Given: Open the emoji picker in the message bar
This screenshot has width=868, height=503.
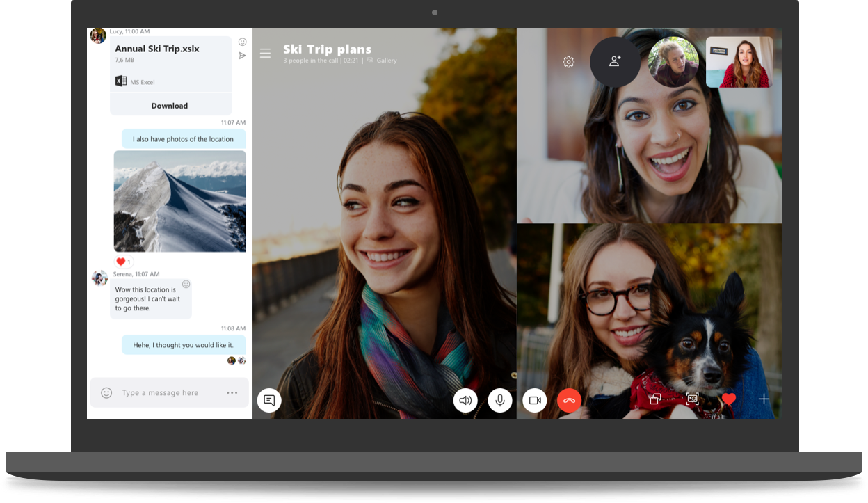Looking at the screenshot, I should [105, 392].
